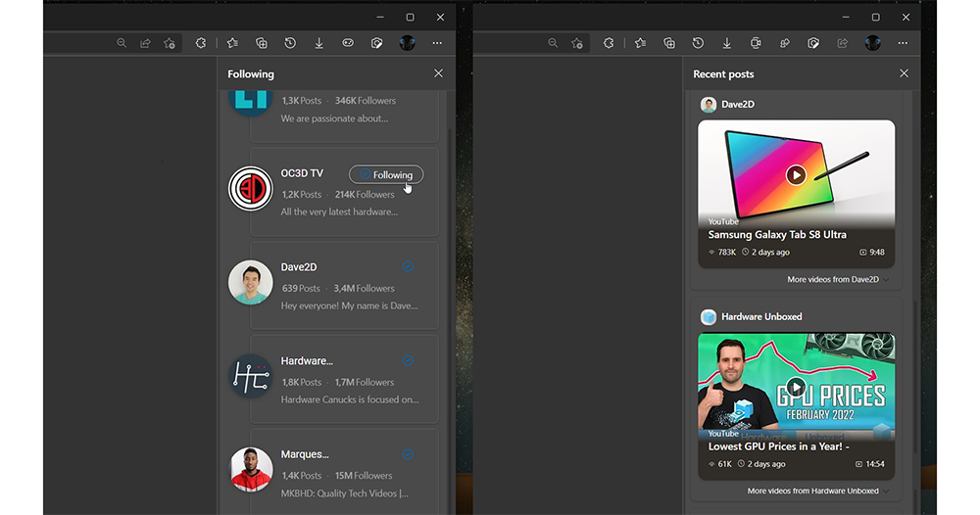The image size is (980, 515).
Task: Open profile avatar in left window
Action: pos(407,43)
